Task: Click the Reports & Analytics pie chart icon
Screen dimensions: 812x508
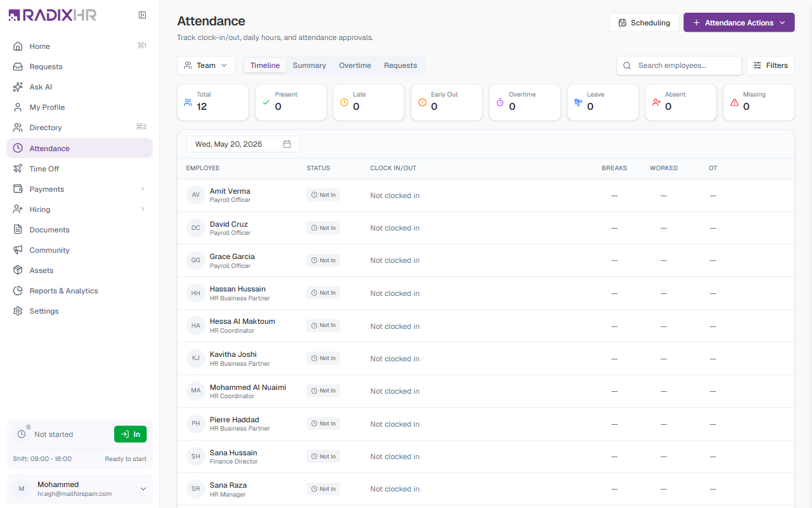Action: pyautogui.click(x=18, y=291)
